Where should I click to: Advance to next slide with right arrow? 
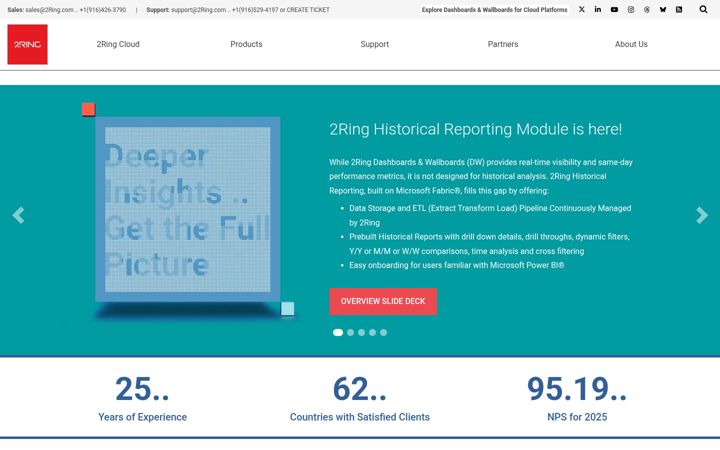[x=702, y=215]
